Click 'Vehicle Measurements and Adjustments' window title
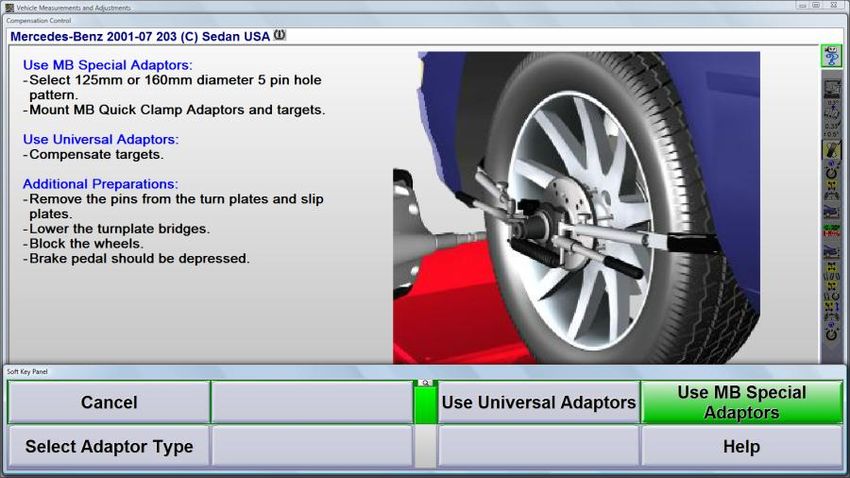The height and width of the screenshot is (478, 850). click(x=73, y=8)
